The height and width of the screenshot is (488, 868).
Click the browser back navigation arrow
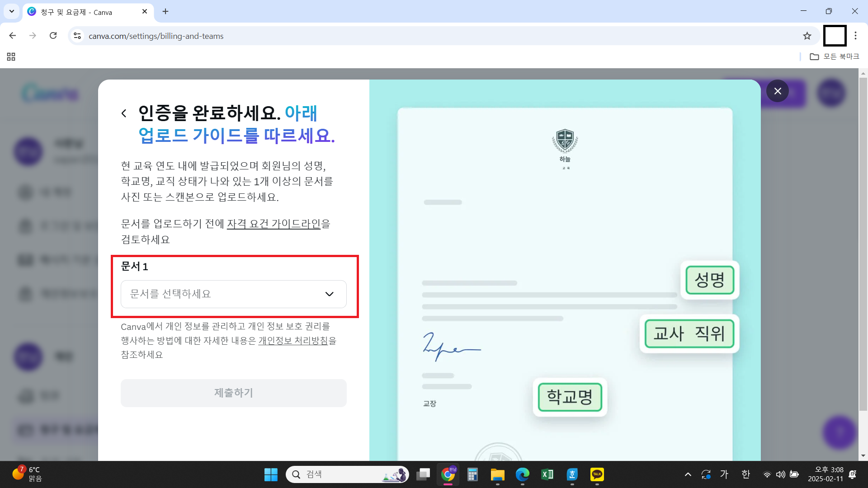click(x=12, y=36)
